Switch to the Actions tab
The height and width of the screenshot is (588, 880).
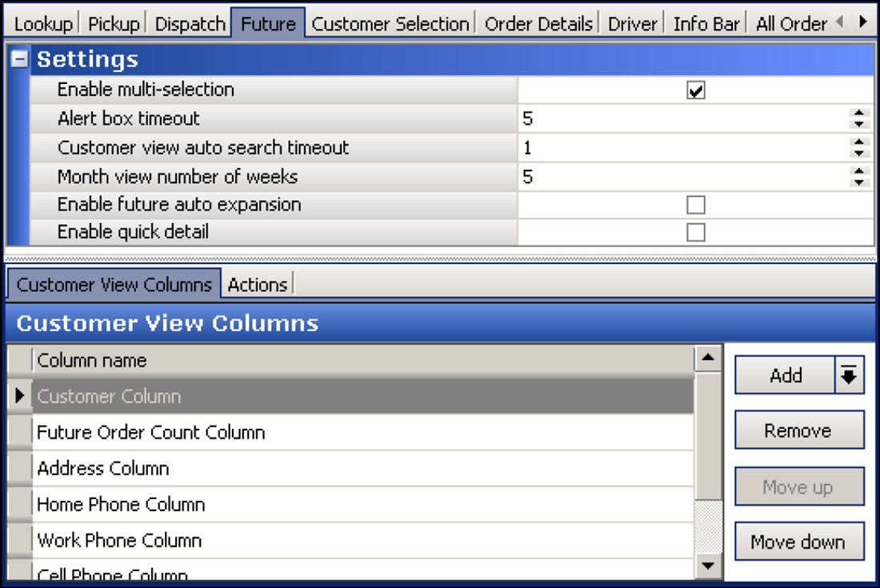pos(258,284)
